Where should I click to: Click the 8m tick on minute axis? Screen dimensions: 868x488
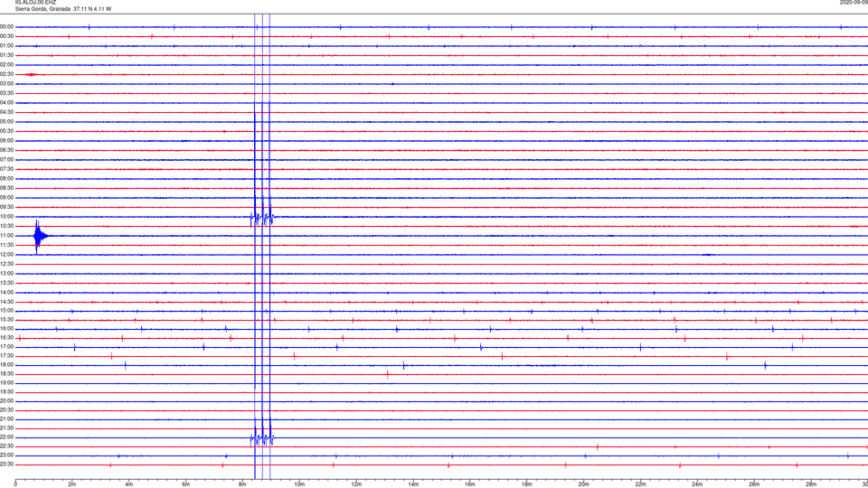(242, 484)
